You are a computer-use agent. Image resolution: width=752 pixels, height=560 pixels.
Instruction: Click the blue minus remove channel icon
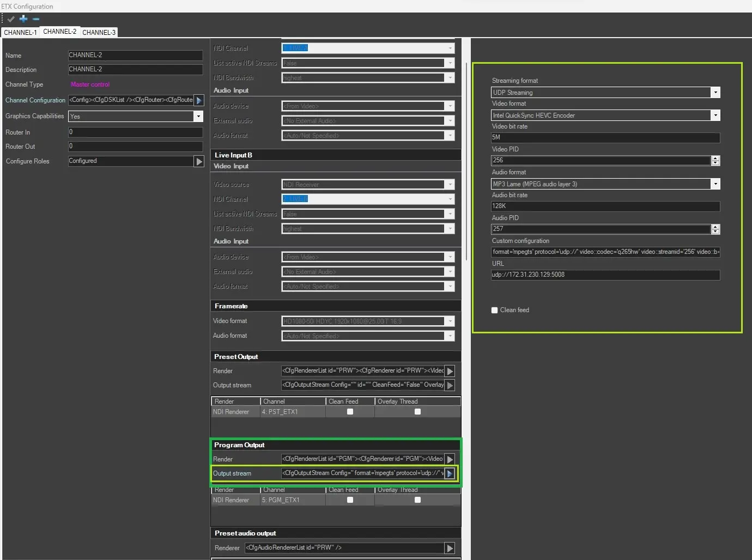36,19
